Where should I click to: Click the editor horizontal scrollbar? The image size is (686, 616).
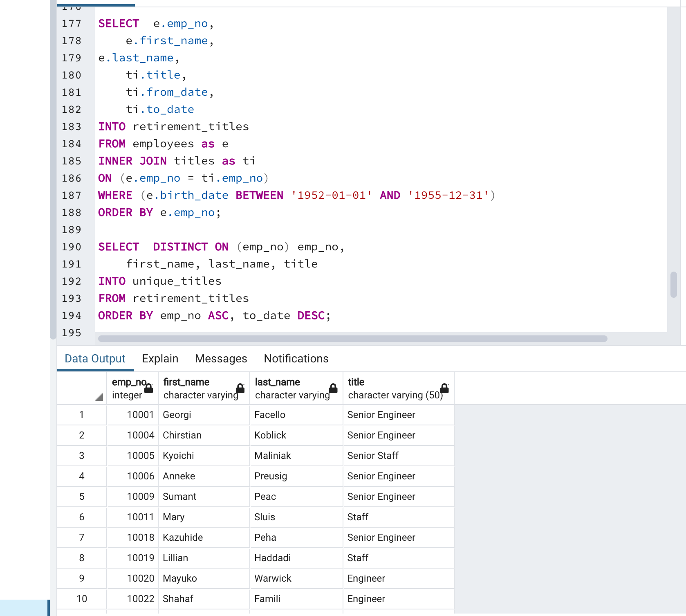(x=352, y=339)
